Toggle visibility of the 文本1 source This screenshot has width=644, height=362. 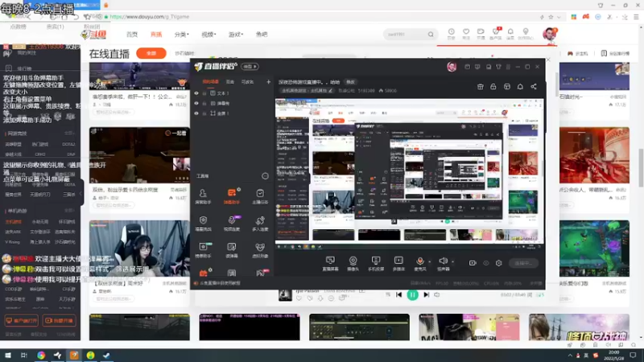tap(196, 93)
